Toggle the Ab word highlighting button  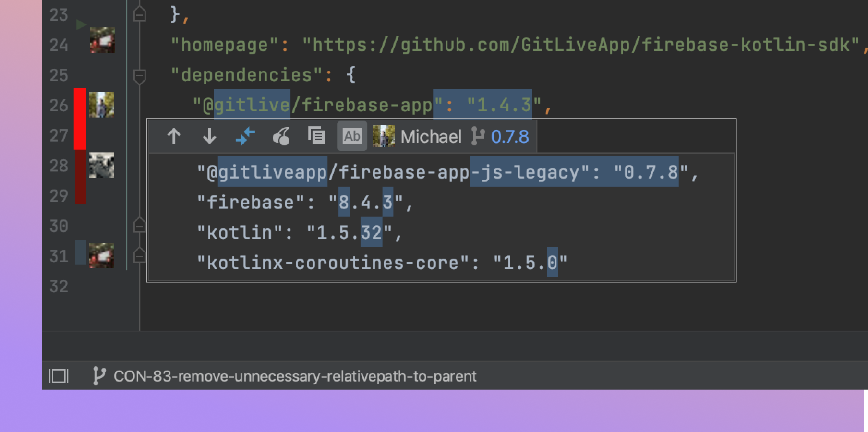coord(352,136)
